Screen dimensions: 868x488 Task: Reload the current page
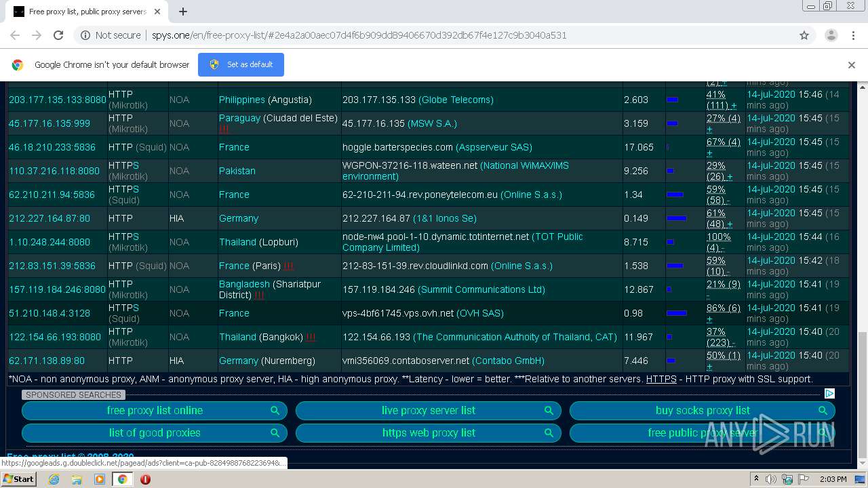pyautogui.click(x=58, y=35)
